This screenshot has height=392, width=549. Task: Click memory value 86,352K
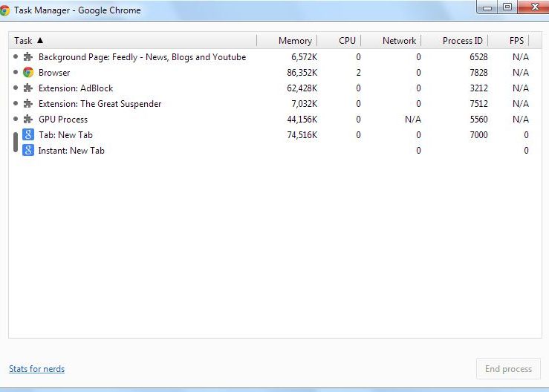tap(302, 73)
